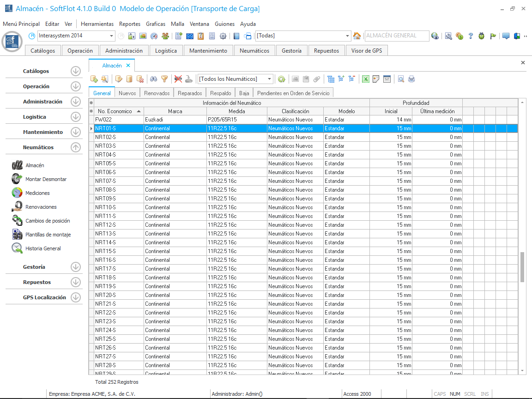
Task: Open the Reportes menu
Action: click(x=129, y=24)
